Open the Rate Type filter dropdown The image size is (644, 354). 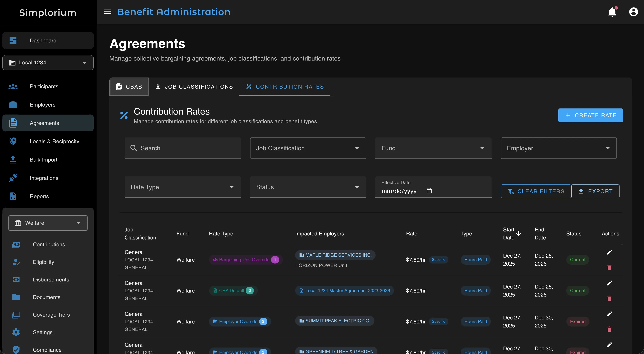click(182, 187)
